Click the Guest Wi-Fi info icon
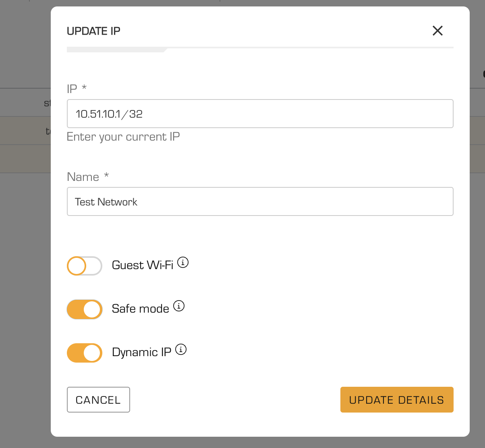The image size is (485, 448). pos(183,262)
